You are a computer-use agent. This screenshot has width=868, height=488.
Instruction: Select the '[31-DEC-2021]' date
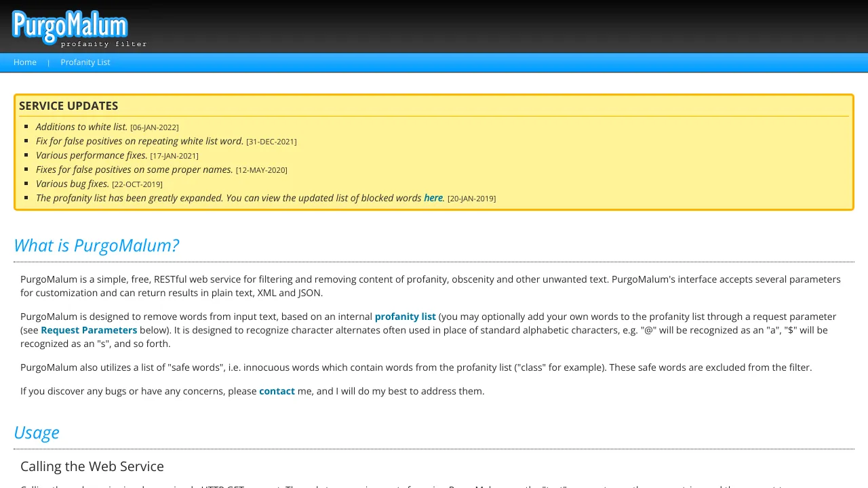point(271,142)
